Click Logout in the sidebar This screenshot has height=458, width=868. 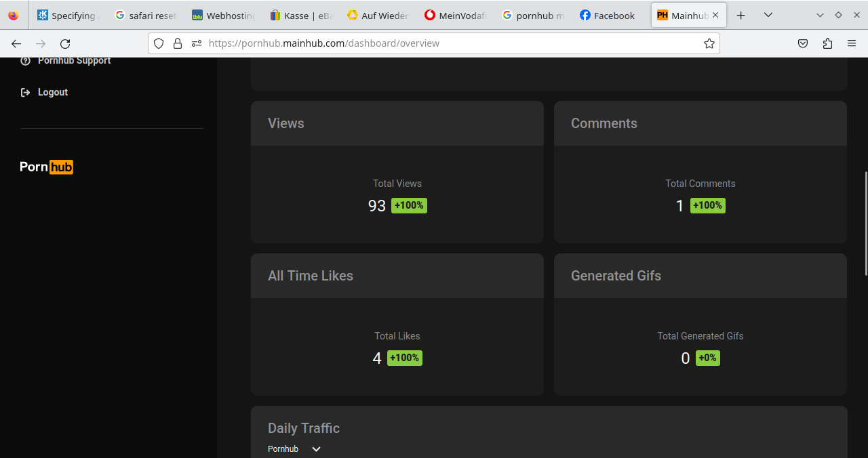(x=52, y=92)
